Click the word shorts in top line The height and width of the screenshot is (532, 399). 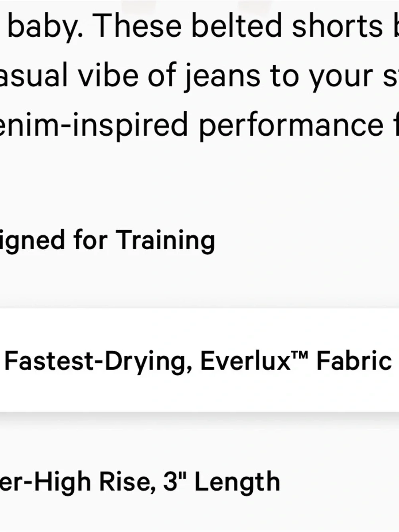click(x=337, y=26)
